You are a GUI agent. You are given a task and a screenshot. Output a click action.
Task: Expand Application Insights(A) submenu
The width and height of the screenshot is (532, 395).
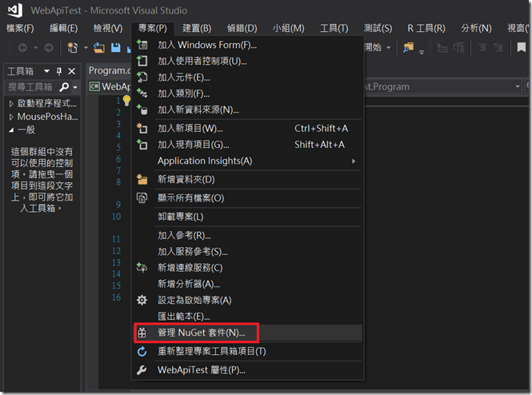[x=248, y=161]
